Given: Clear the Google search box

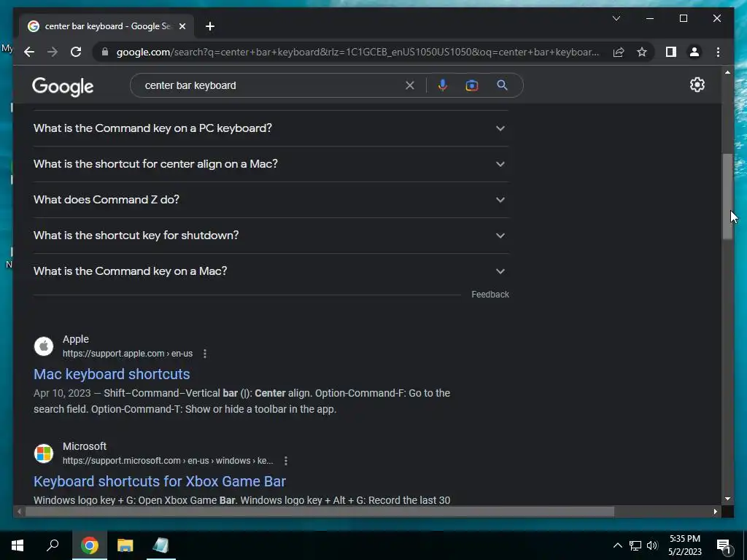Looking at the screenshot, I should tap(410, 85).
